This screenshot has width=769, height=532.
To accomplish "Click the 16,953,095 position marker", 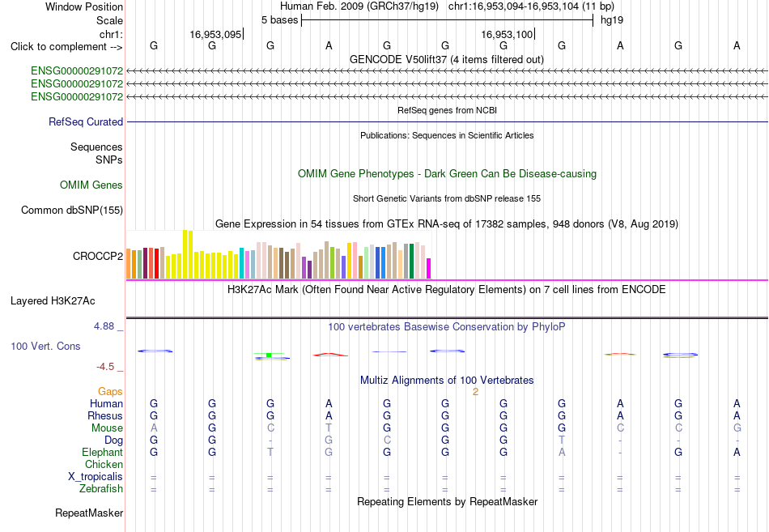I will coord(215,34).
